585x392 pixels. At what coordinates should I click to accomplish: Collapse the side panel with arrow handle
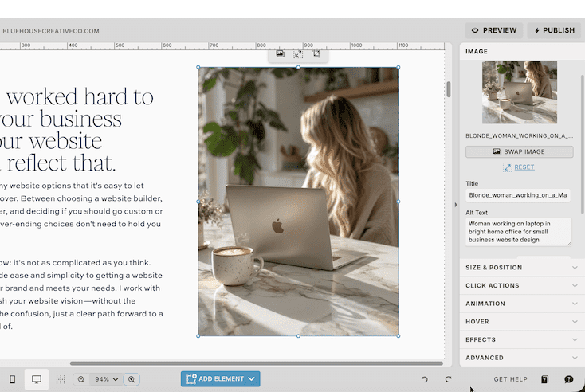point(456,205)
